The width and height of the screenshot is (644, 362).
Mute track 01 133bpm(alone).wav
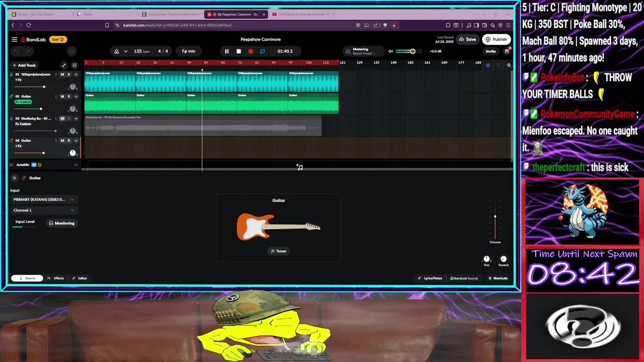[x=62, y=74]
